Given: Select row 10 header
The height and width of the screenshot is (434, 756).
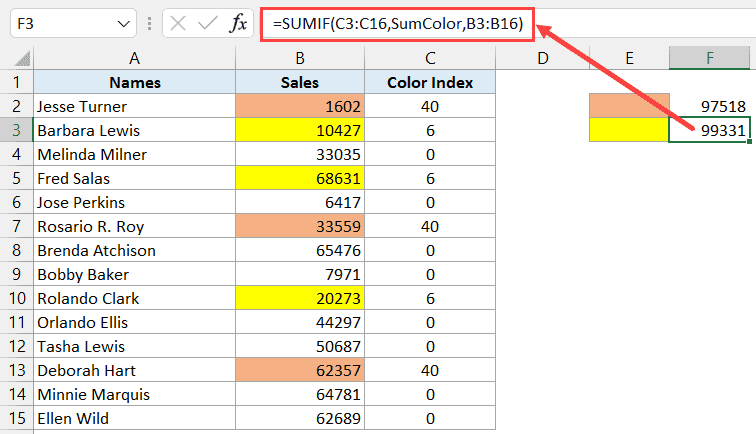Looking at the screenshot, I should pyautogui.click(x=16, y=298).
